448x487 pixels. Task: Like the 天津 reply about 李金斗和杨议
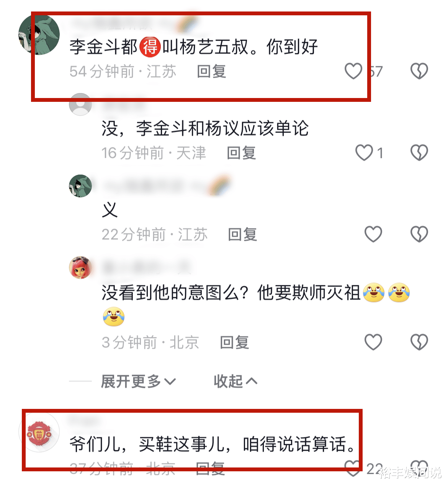click(x=364, y=153)
